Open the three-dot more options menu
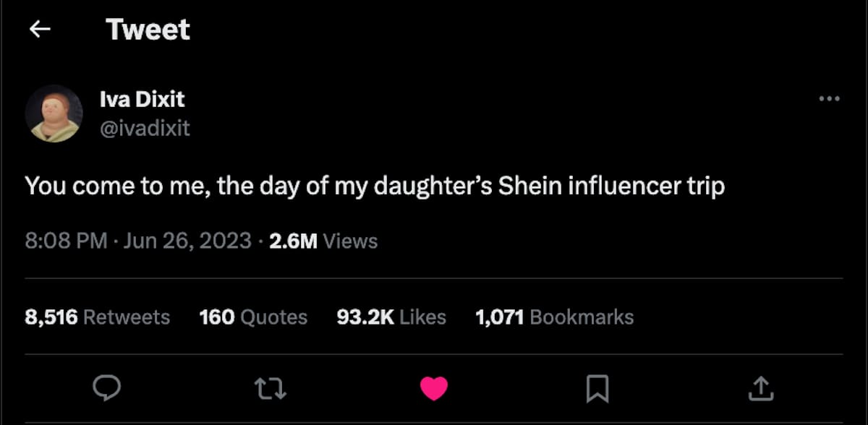Image resolution: width=868 pixels, height=425 pixels. pyautogui.click(x=829, y=99)
